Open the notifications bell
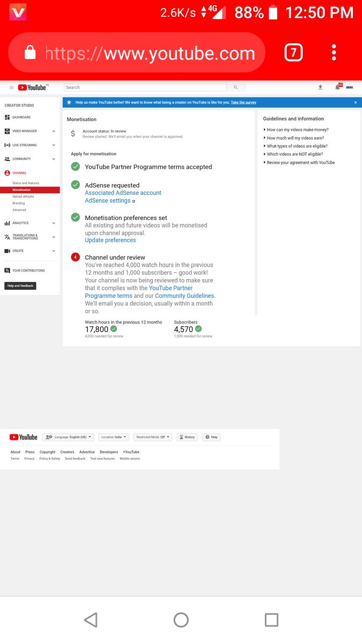362x644 pixels. pos(338,87)
